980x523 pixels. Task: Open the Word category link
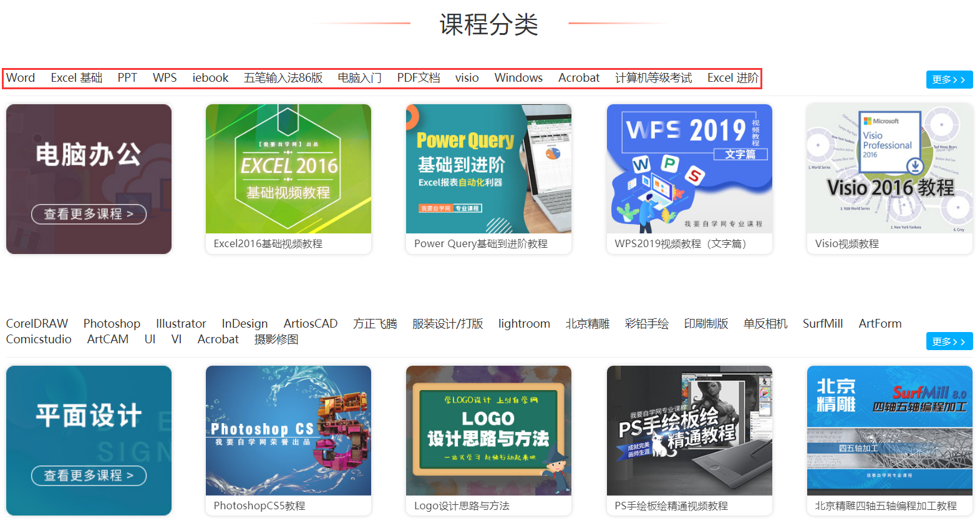tap(21, 78)
